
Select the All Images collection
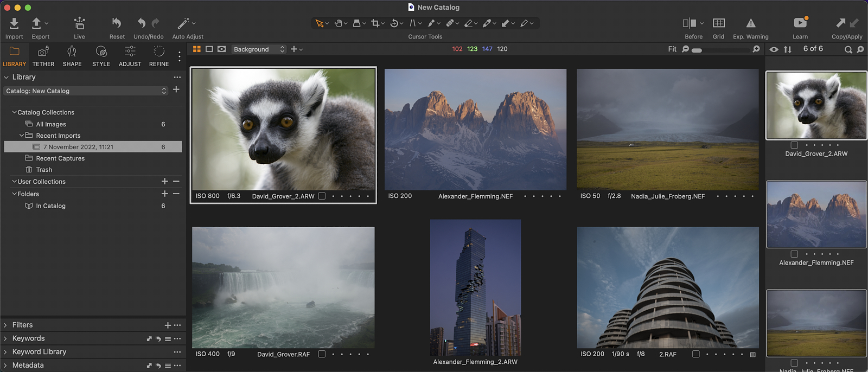[51, 124]
